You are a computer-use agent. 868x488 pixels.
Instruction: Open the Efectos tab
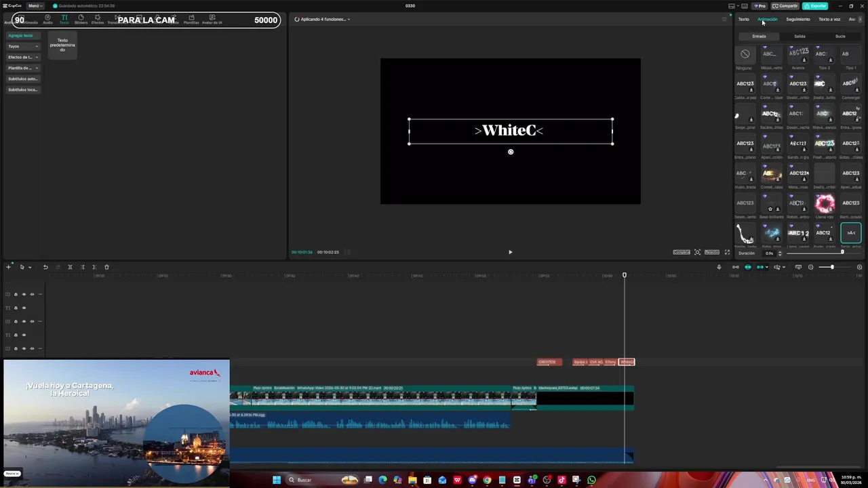98,20
